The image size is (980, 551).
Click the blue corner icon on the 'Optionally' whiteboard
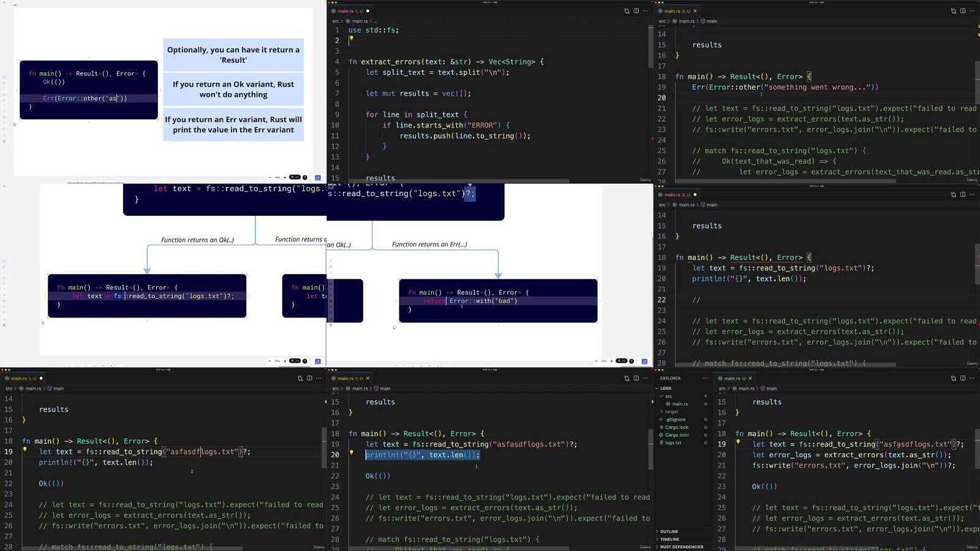[318, 178]
